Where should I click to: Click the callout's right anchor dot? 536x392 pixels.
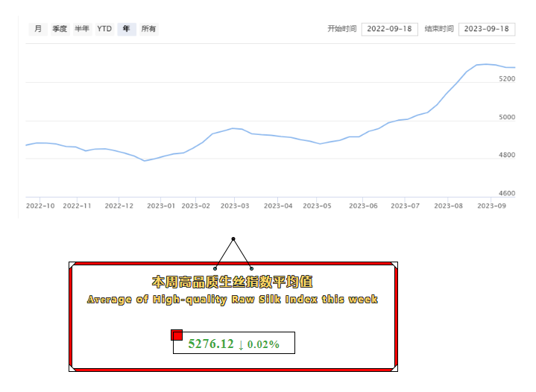tap(251, 268)
